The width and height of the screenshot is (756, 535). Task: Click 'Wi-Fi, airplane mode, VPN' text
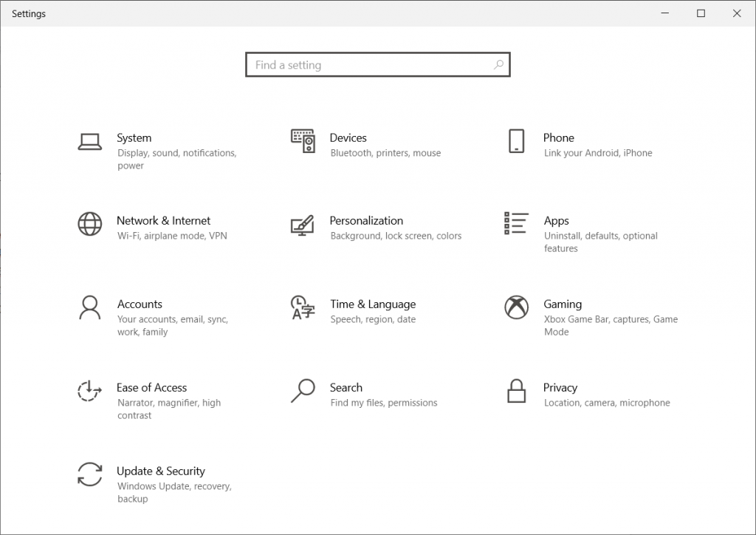click(172, 236)
